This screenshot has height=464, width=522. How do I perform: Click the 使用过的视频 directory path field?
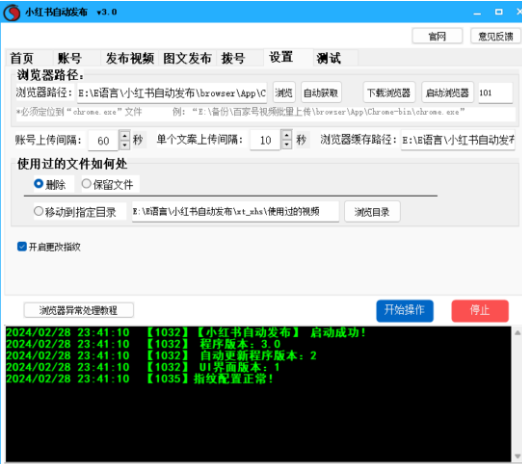coord(235,212)
